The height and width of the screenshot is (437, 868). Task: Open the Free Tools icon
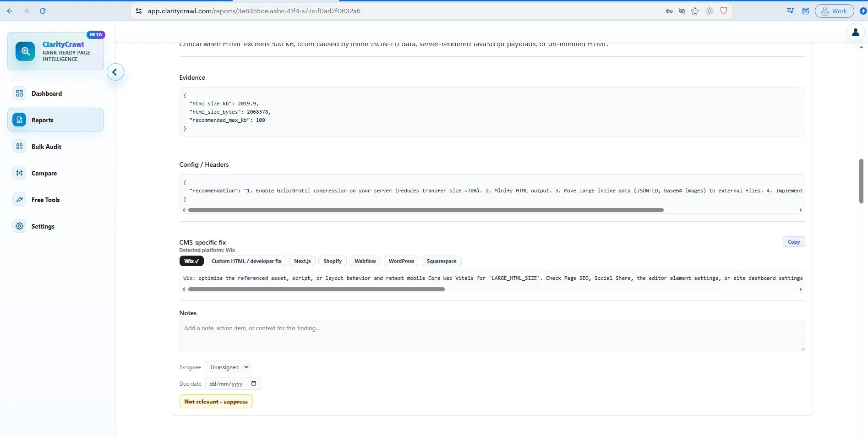(x=19, y=200)
